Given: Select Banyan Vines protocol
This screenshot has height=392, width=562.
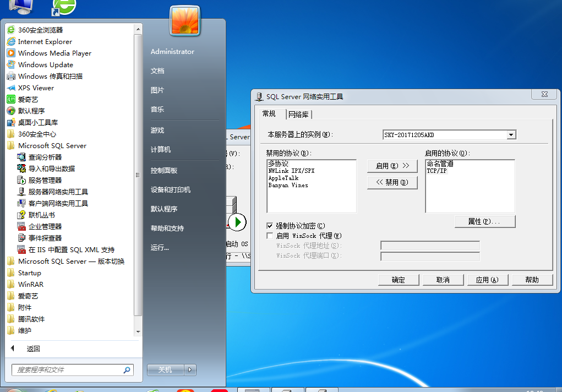Looking at the screenshot, I should click(x=288, y=185).
